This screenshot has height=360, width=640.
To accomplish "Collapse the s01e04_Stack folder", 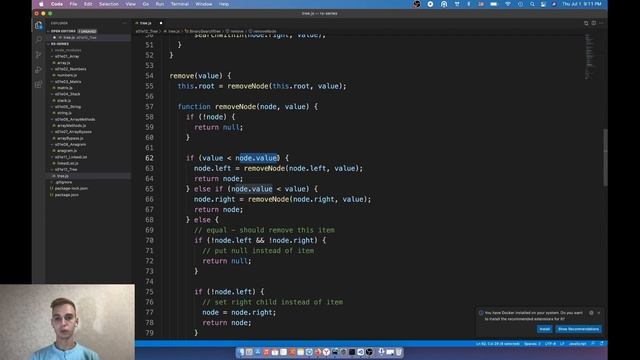I will pos(67,94).
